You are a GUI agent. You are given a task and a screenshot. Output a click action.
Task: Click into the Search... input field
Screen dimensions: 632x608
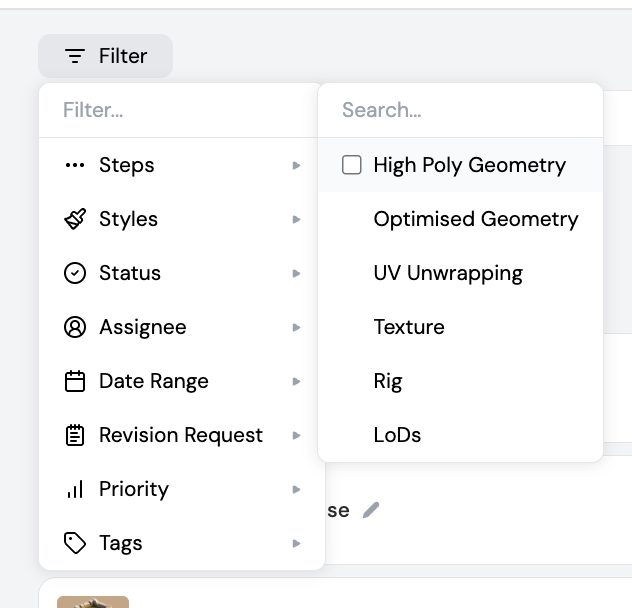pyautogui.click(x=460, y=110)
